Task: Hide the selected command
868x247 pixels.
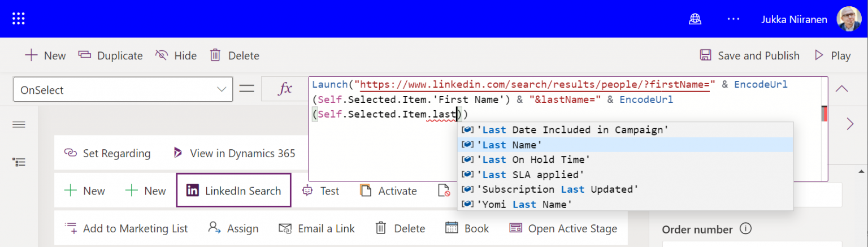Action: [x=176, y=55]
